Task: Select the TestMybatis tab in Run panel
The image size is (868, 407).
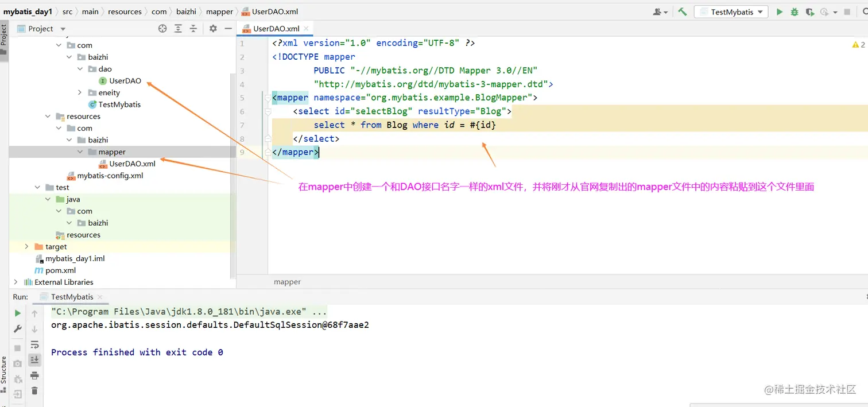Action: (x=72, y=297)
